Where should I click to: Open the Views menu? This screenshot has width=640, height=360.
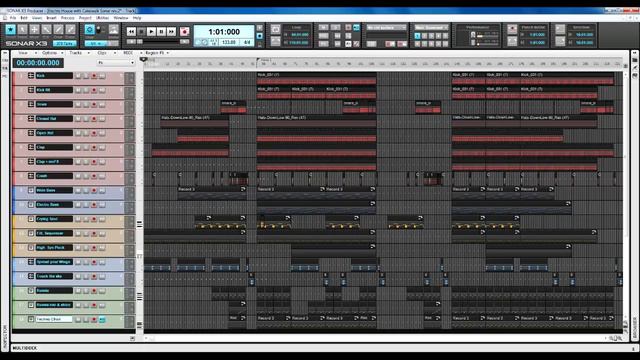pyautogui.click(x=37, y=18)
